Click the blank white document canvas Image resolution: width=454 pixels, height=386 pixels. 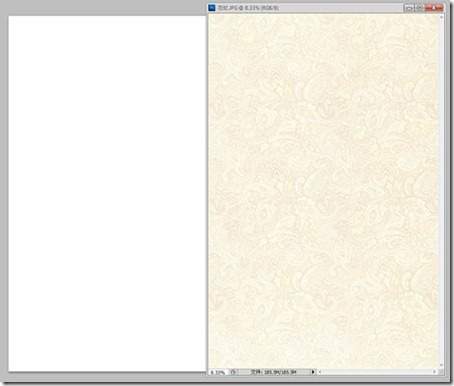coord(107,193)
